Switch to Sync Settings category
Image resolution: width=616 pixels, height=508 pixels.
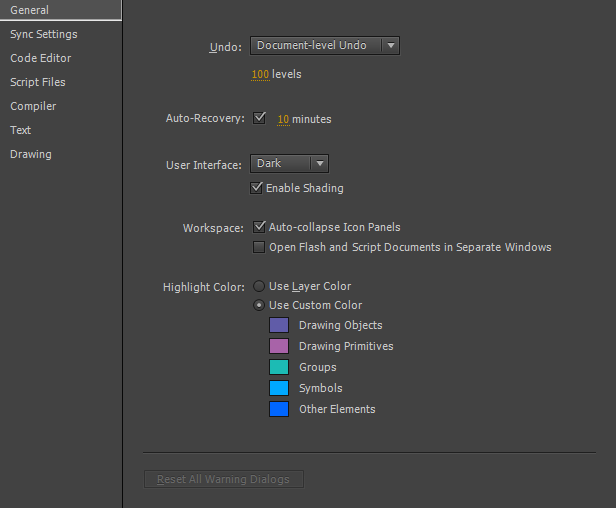click(44, 34)
